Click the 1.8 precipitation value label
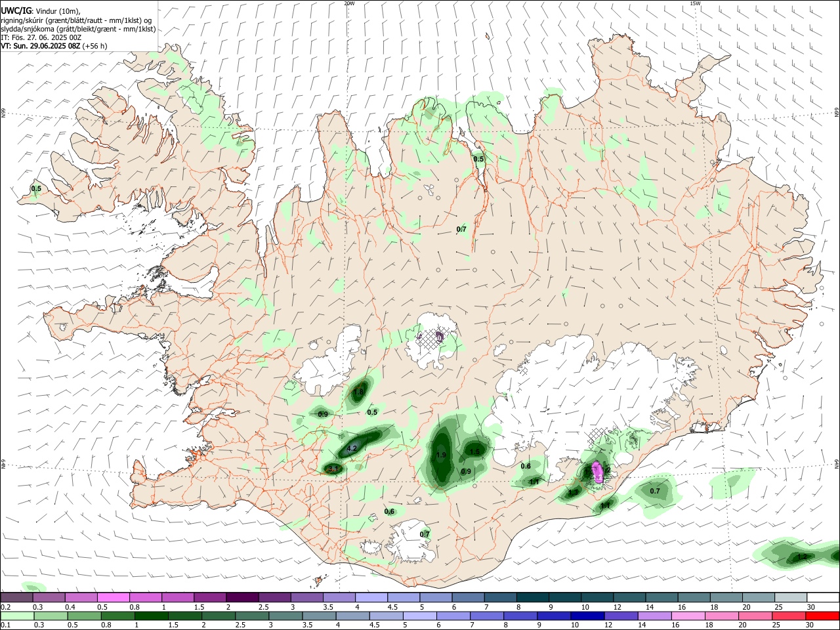 pyautogui.click(x=358, y=392)
